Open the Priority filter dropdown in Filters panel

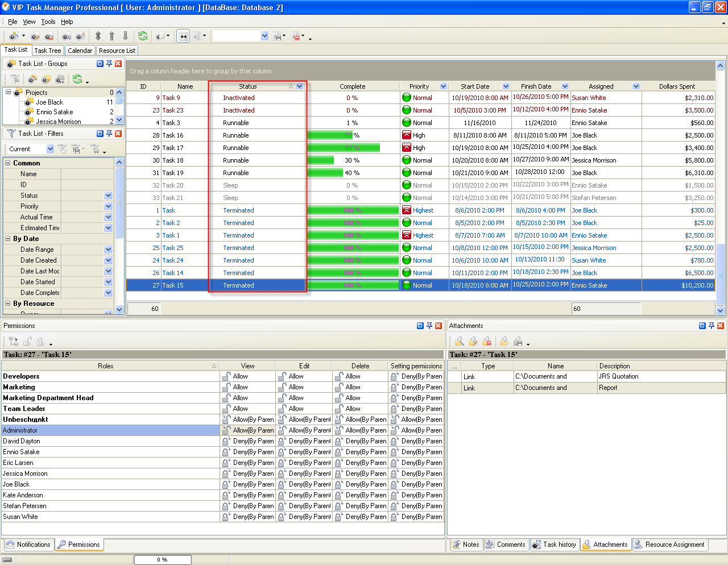tap(108, 206)
